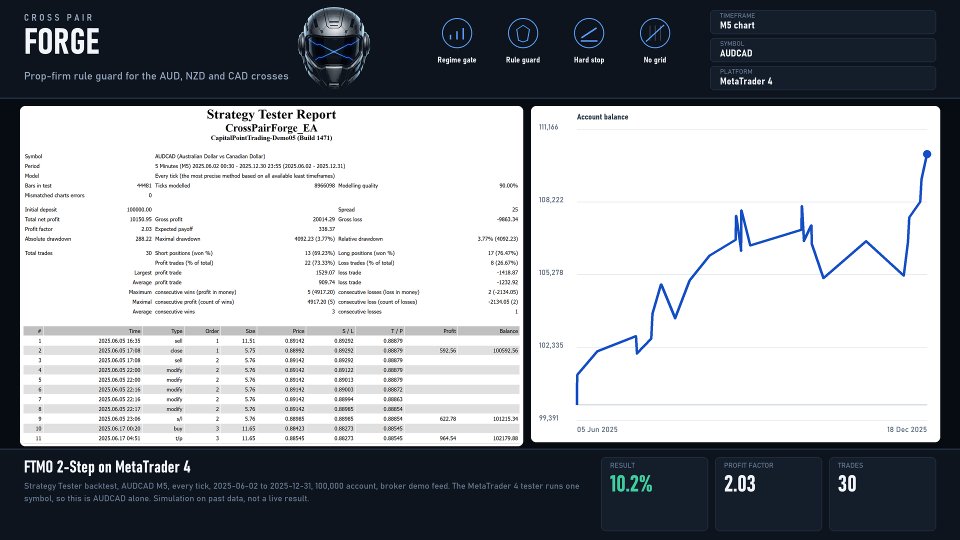Click the average profit trade 909.74 value
The image size is (960, 540).
tap(327, 282)
